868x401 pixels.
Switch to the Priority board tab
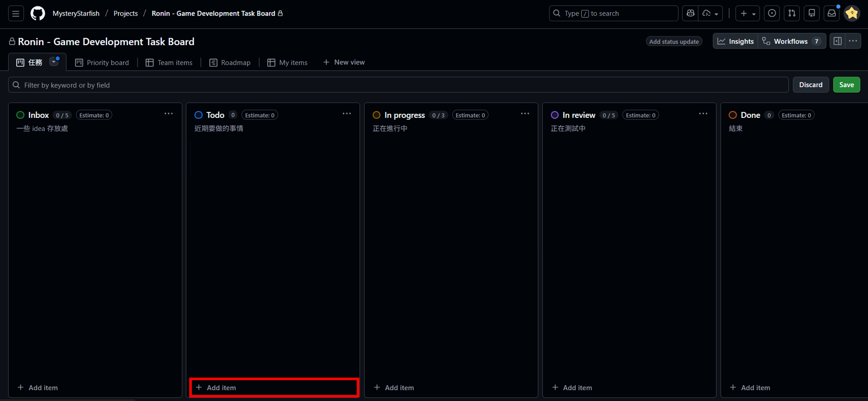(x=102, y=62)
